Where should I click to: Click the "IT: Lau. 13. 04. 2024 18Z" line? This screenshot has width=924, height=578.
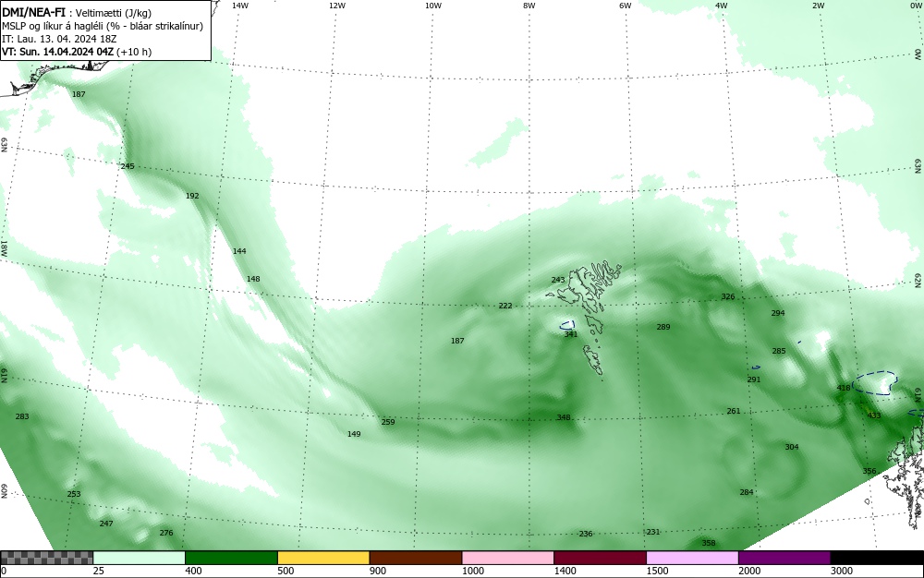(59, 39)
